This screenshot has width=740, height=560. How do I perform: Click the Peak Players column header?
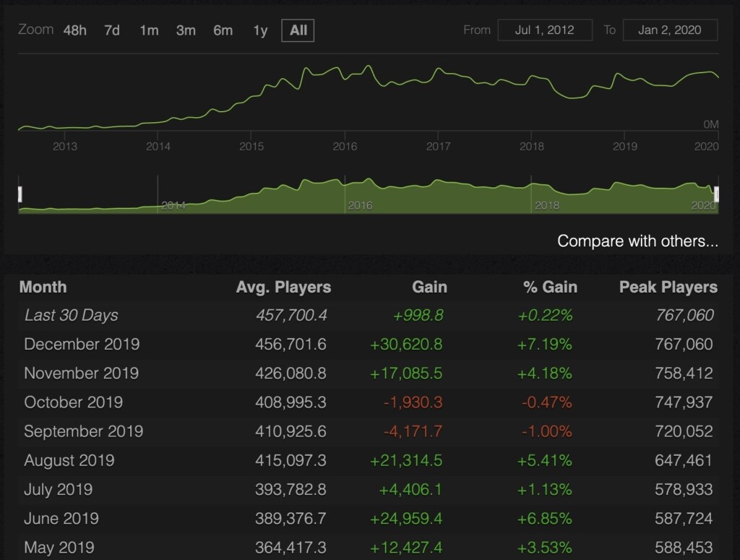coord(668,287)
